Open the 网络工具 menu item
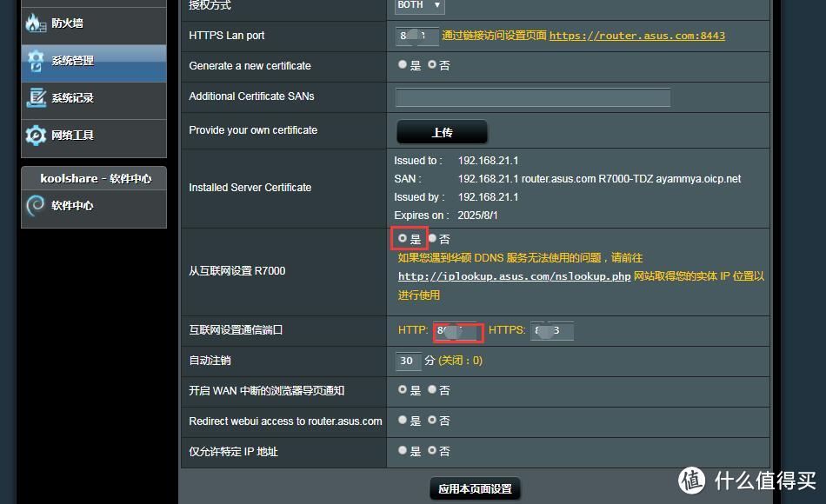 pos(94,138)
